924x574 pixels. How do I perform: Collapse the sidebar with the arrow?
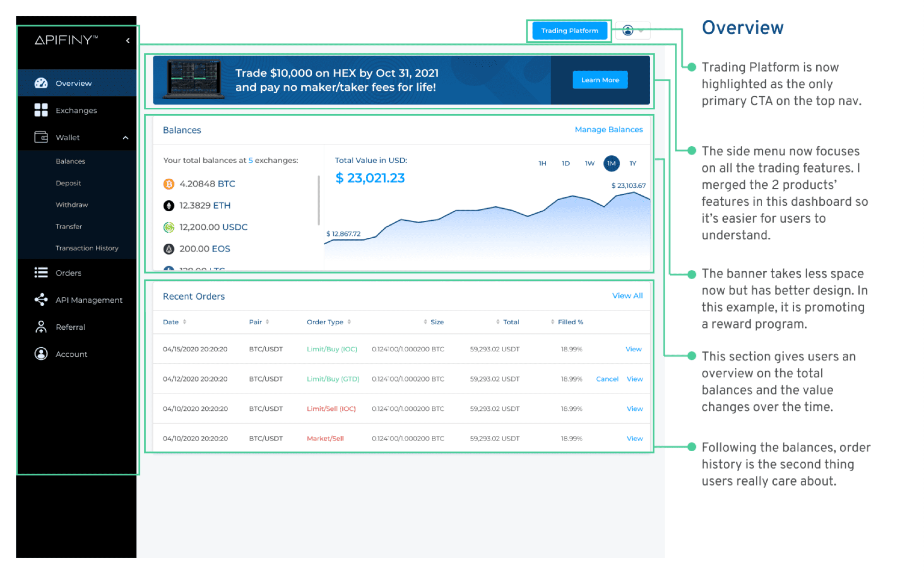coord(128,41)
